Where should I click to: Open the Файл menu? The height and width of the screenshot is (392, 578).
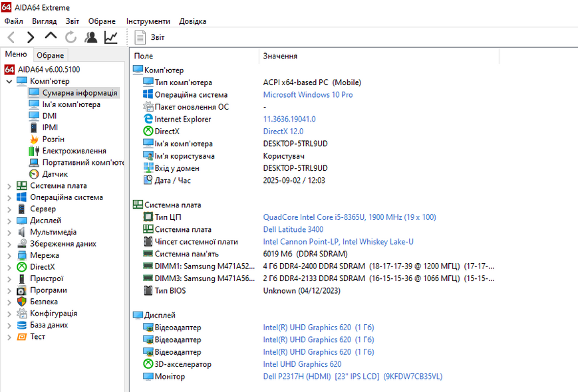[x=14, y=21]
